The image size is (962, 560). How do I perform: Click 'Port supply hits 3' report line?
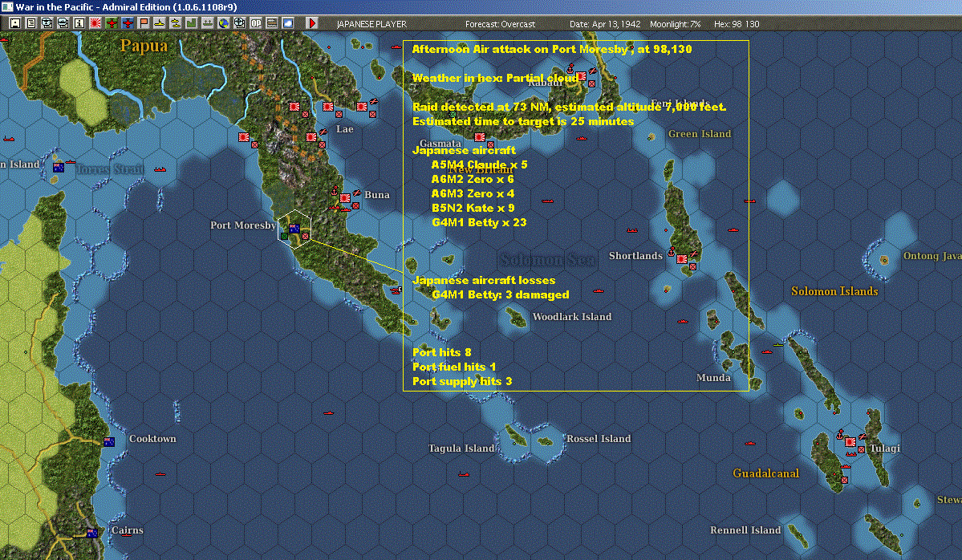point(462,381)
